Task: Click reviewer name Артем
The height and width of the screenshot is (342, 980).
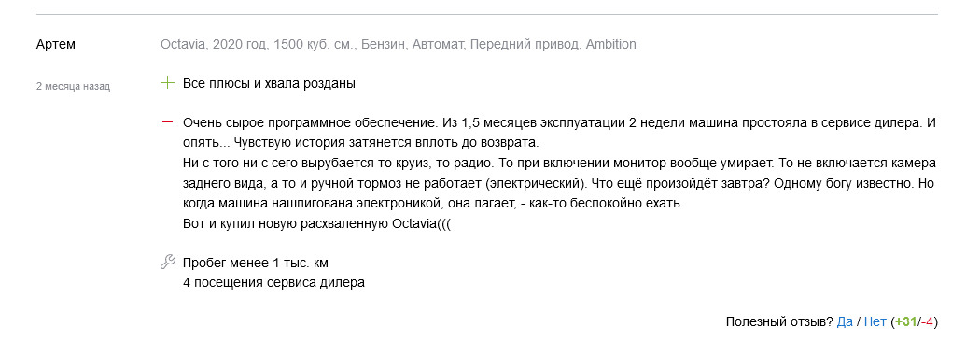Action: click(x=56, y=45)
